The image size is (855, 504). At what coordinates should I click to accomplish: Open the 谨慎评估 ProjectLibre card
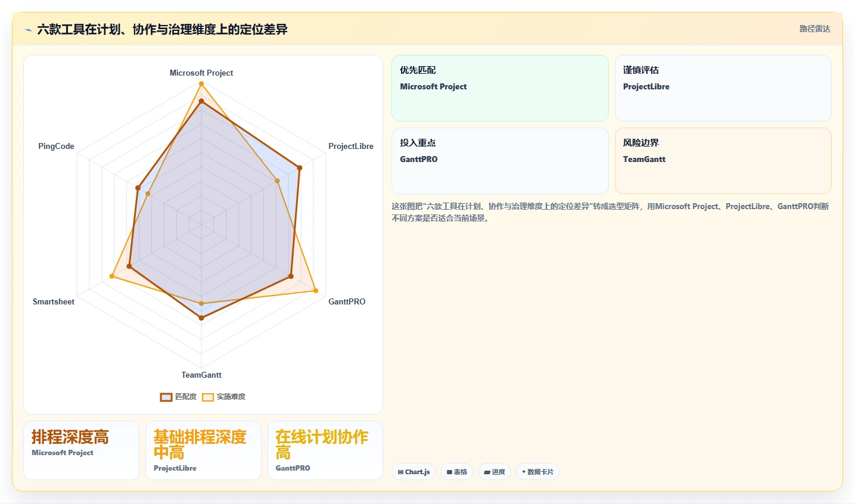tap(723, 88)
